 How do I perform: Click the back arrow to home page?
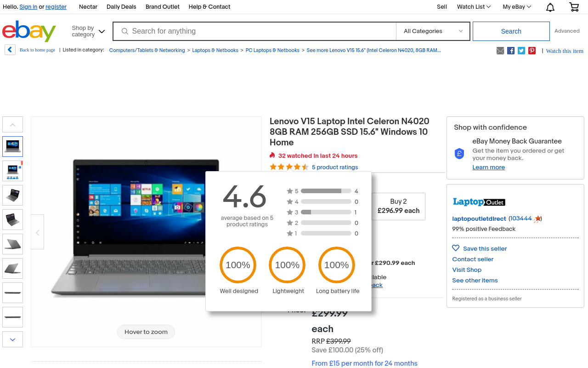click(10, 50)
